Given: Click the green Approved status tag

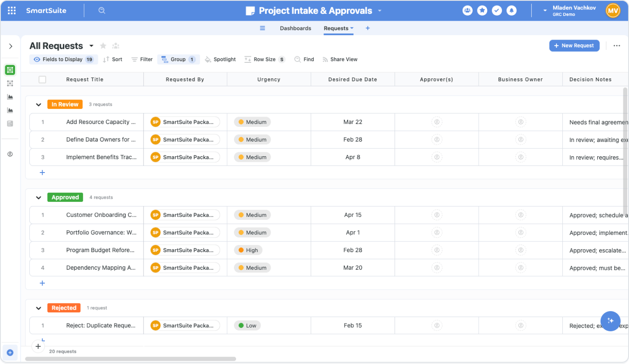Looking at the screenshot, I should point(65,197).
